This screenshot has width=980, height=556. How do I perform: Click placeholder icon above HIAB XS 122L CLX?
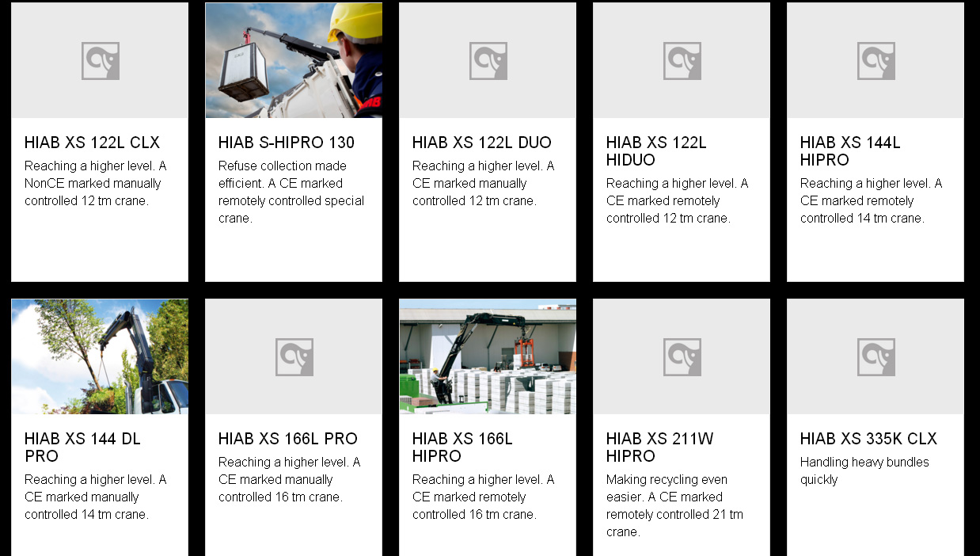[x=100, y=61]
